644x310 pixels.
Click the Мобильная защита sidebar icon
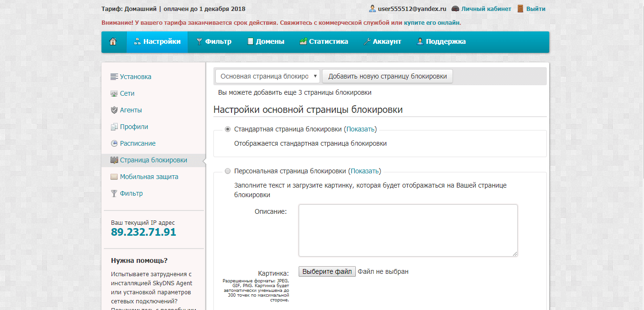(114, 177)
